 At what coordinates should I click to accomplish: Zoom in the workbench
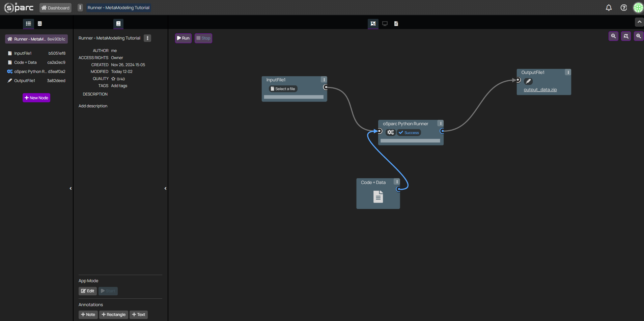638,36
